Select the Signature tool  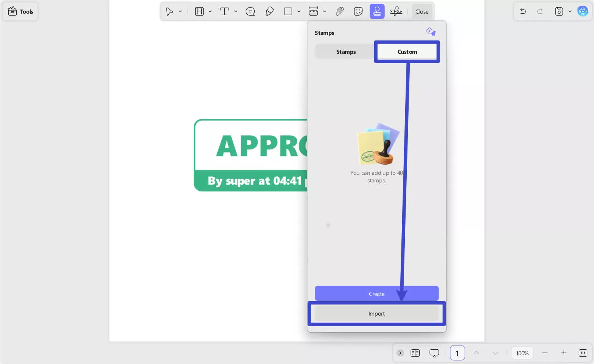tap(396, 11)
